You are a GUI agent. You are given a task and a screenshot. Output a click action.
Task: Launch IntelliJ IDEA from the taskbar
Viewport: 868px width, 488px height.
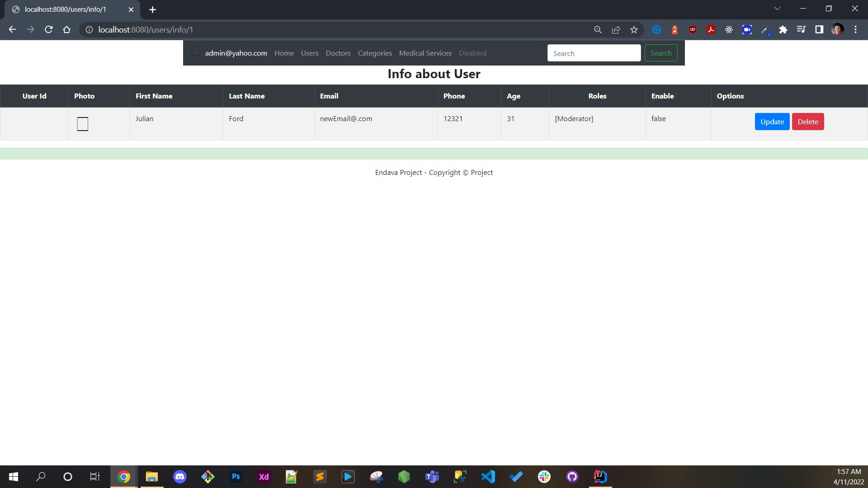tap(600, 477)
